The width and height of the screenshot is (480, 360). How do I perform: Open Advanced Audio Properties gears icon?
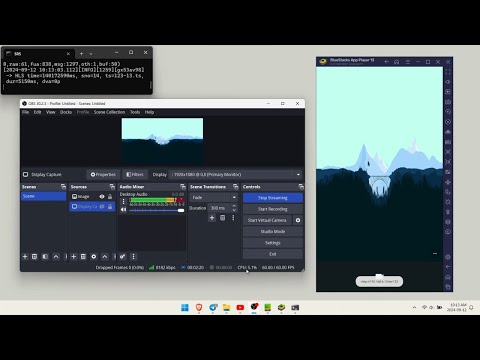(122, 256)
